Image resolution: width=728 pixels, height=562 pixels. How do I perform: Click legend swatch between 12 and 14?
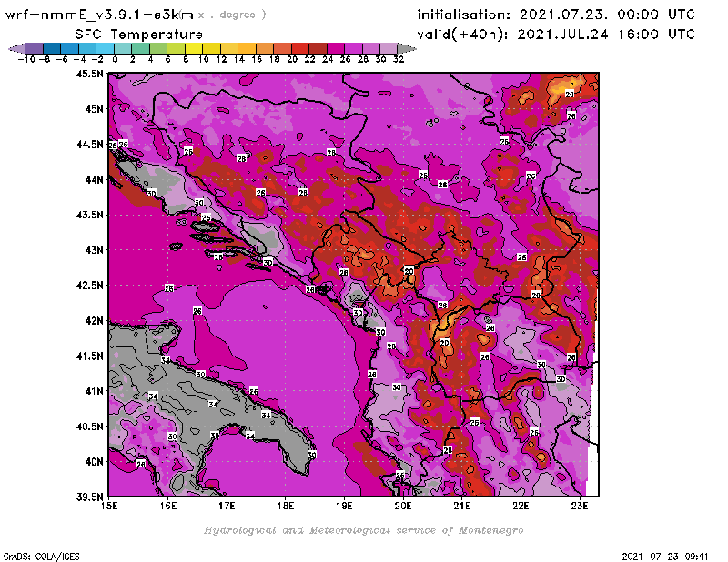229,48
